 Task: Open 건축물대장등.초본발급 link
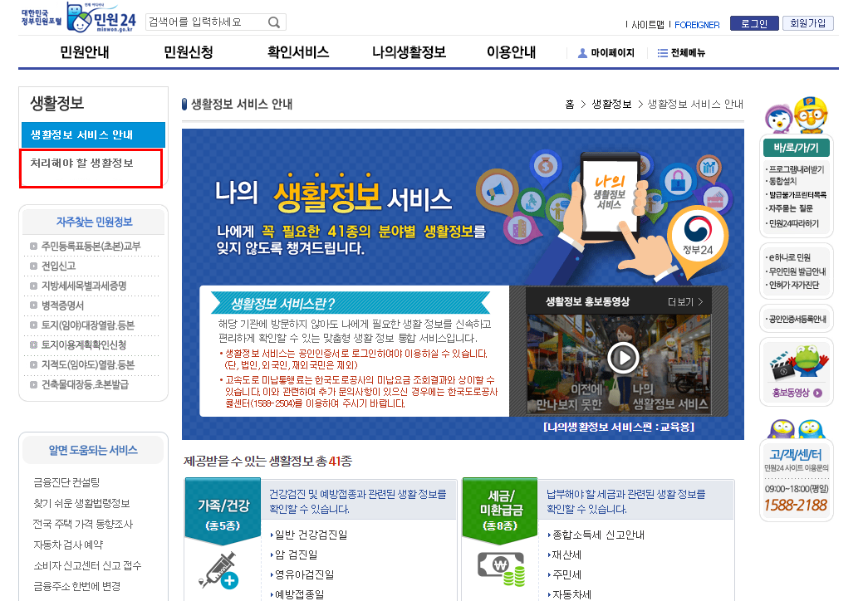pyautogui.click(x=85, y=384)
